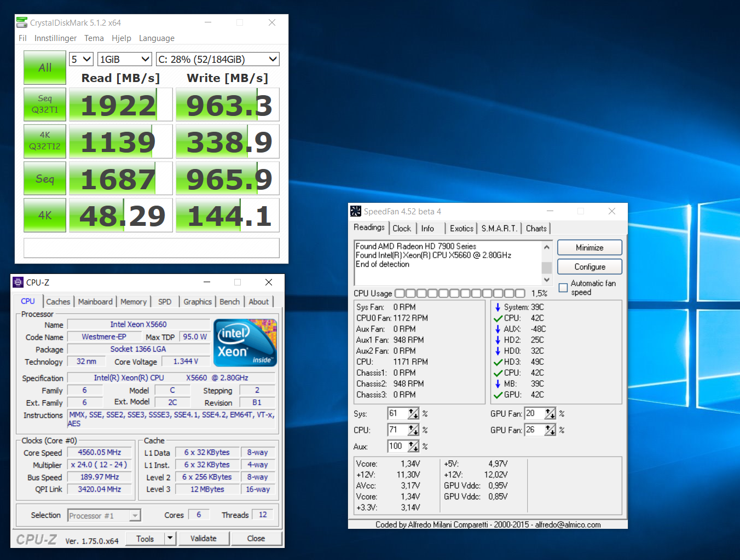Enable Automatic fan speed checkbox

point(563,288)
